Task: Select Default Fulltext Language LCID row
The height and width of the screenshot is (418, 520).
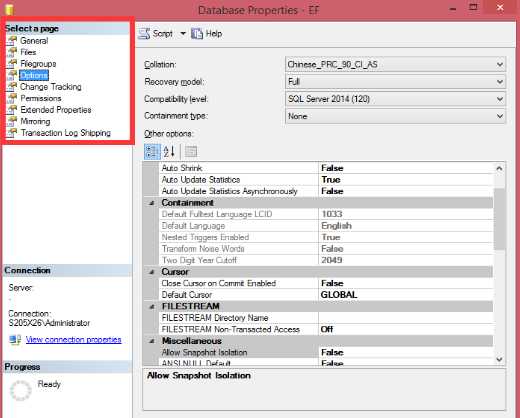Action: (326, 214)
